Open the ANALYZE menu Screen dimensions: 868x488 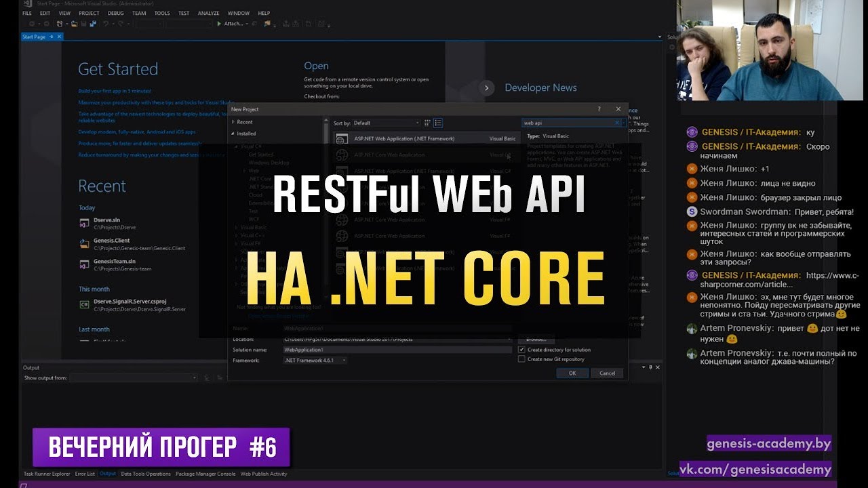point(208,13)
